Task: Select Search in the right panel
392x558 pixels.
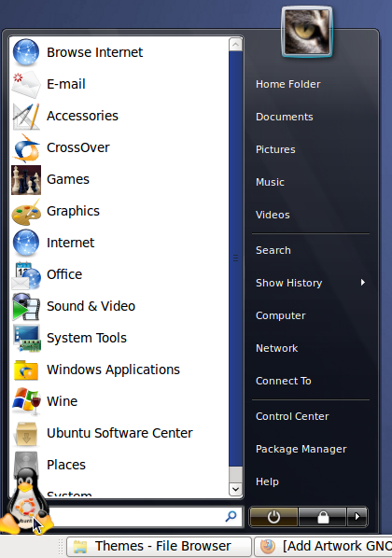Action: 273,250
